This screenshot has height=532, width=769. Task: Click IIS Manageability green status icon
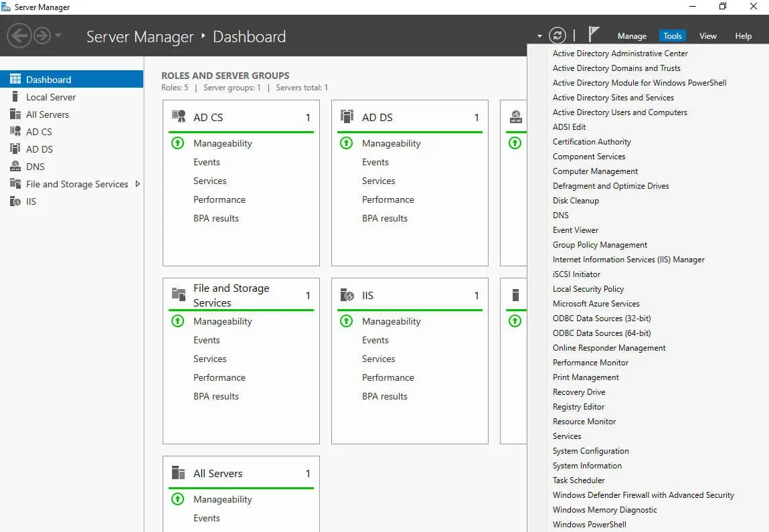[x=346, y=321]
